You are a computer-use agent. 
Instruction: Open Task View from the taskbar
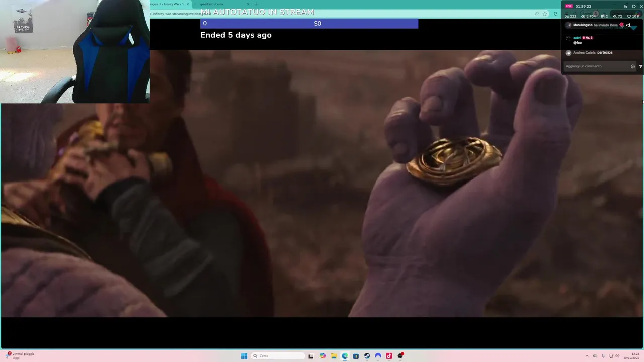coord(311,356)
